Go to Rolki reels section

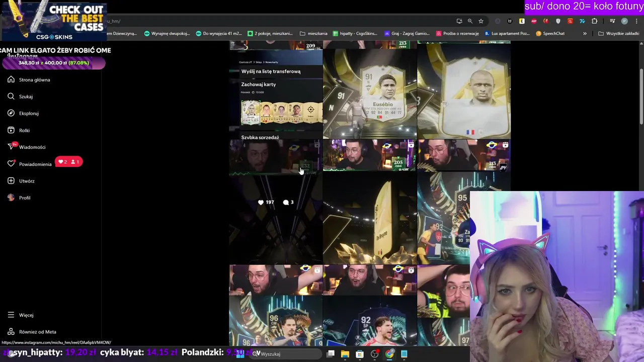click(19, 130)
